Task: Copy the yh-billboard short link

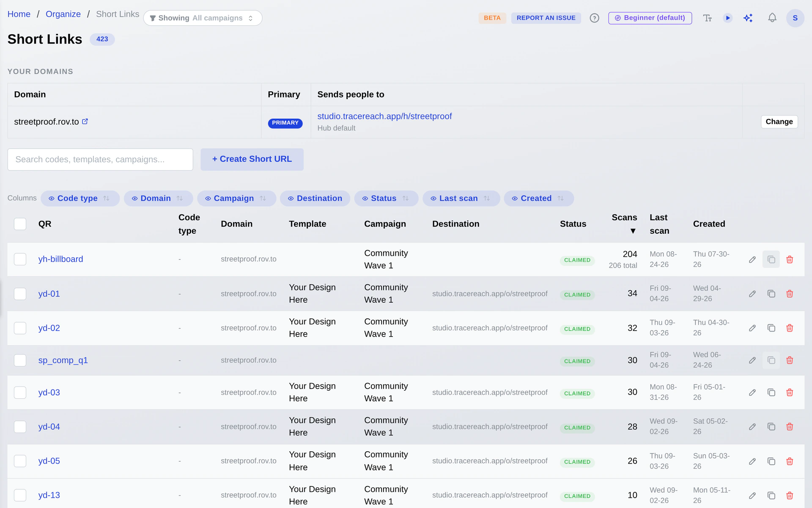Action: click(771, 260)
